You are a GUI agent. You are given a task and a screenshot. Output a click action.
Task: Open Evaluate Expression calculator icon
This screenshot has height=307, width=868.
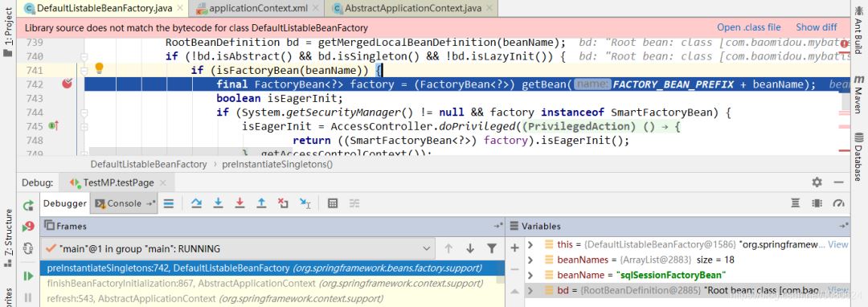333,203
